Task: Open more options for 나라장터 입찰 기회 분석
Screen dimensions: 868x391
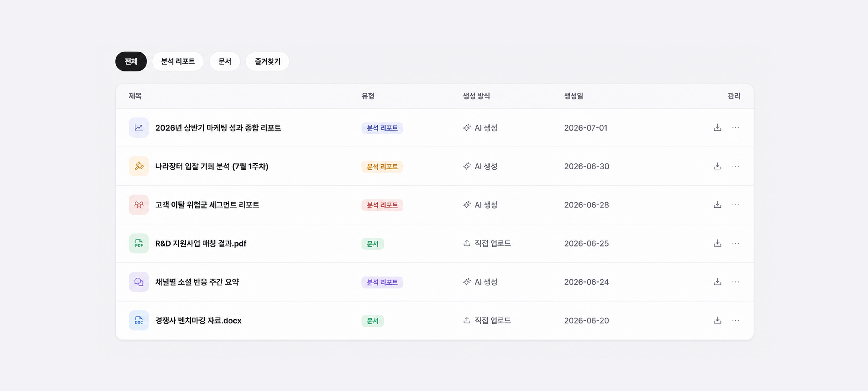Action: coord(736,166)
